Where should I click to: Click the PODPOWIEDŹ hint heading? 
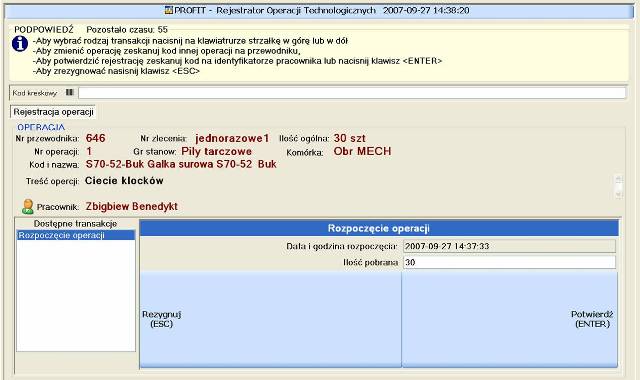[x=44, y=29]
